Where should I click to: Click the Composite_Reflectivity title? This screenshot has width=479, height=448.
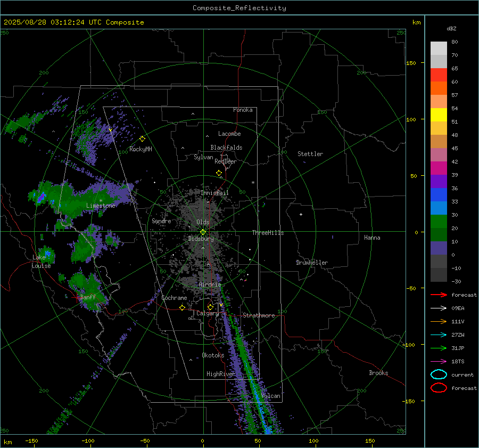tap(240, 8)
